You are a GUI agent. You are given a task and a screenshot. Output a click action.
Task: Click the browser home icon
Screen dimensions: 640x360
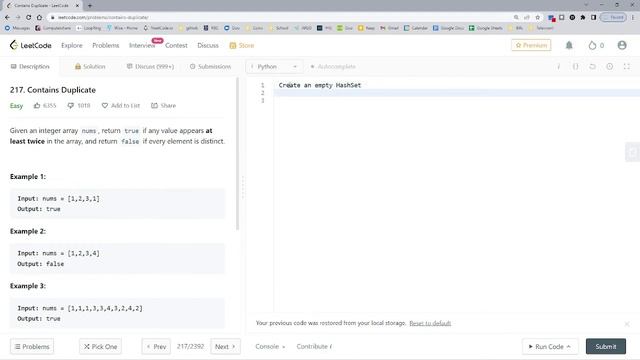tap(39, 17)
